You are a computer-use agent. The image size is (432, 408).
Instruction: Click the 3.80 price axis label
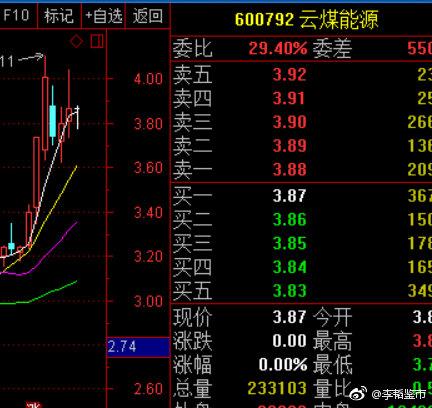(148, 124)
